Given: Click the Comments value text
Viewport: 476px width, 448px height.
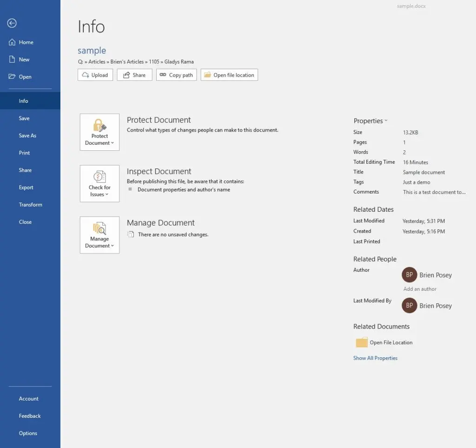Looking at the screenshot, I should (x=434, y=192).
